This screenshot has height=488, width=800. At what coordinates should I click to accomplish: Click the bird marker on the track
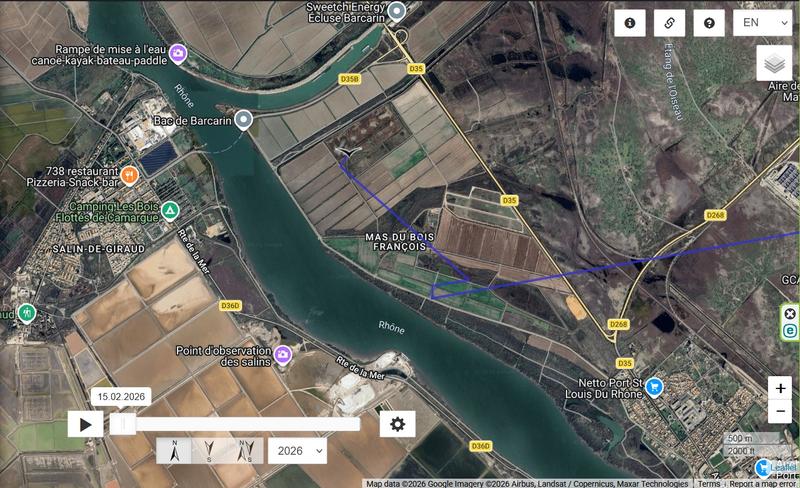pos(349,152)
